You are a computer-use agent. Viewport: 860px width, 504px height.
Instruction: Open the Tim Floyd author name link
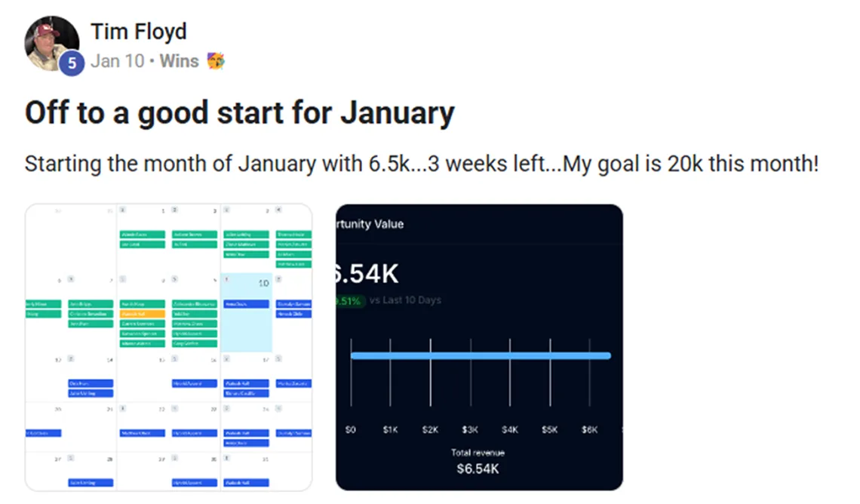(138, 32)
